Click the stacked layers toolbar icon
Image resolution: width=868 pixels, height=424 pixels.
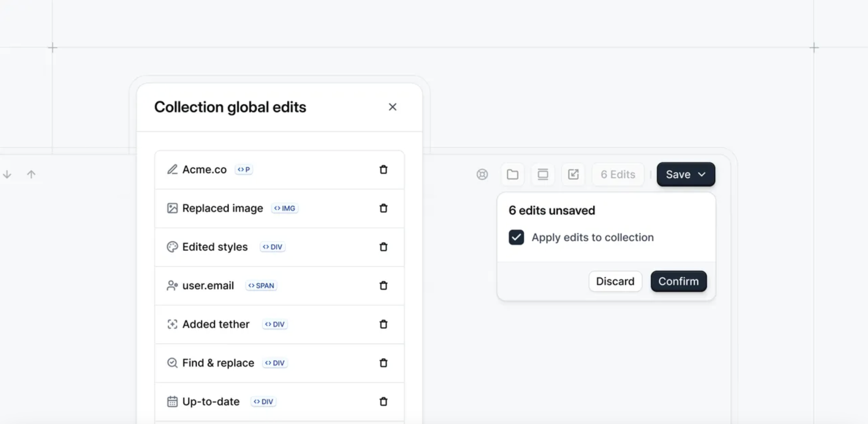click(x=543, y=174)
